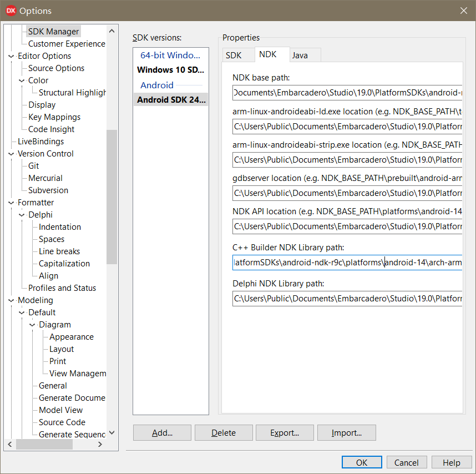476x474 pixels.
Task: Click the NDK API location field
Action: [x=347, y=226]
